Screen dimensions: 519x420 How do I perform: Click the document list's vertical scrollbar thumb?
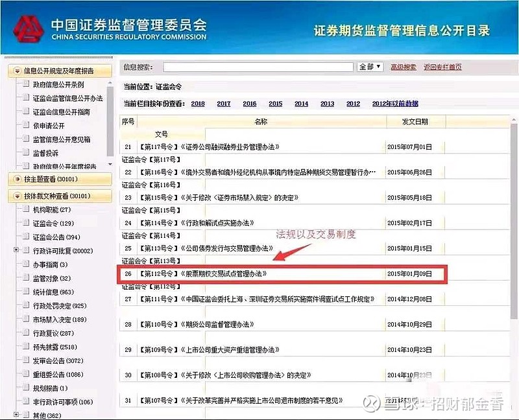coord(514,222)
